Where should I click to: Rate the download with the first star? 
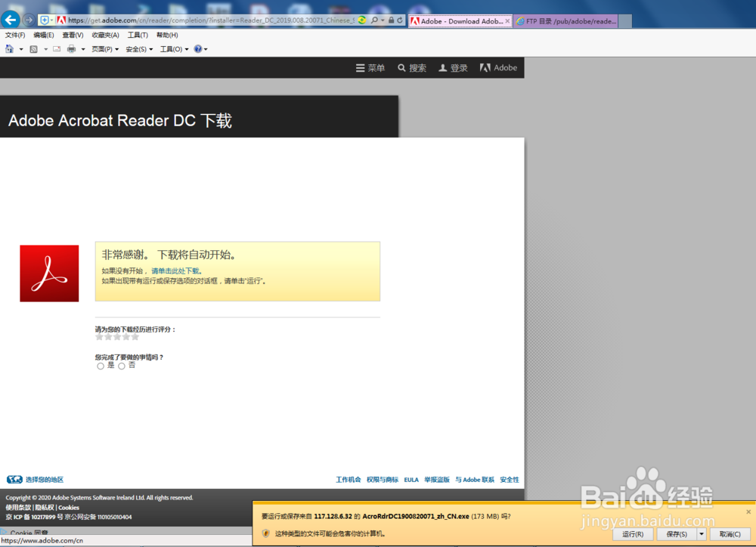point(98,336)
